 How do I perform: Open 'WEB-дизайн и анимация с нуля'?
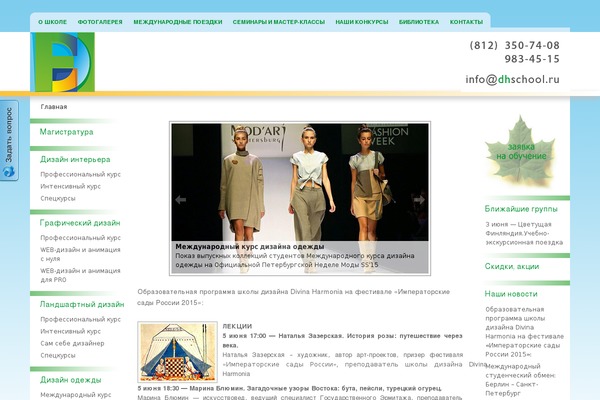[80, 254]
